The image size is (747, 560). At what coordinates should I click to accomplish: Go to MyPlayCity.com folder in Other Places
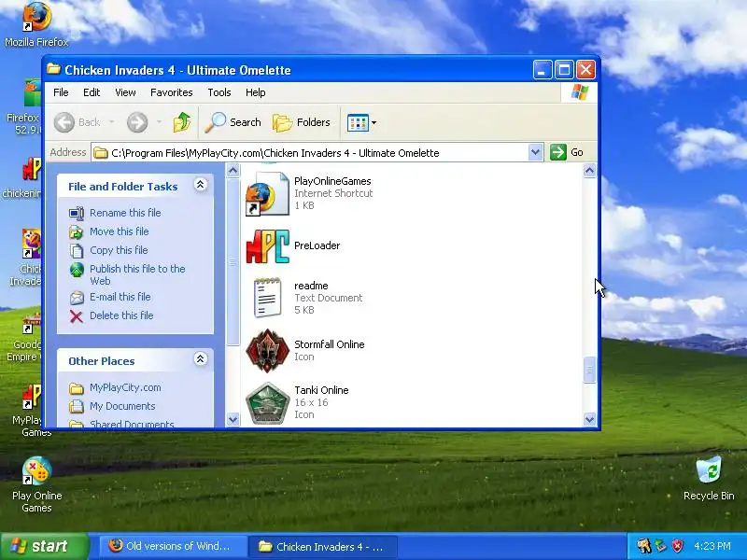125,387
